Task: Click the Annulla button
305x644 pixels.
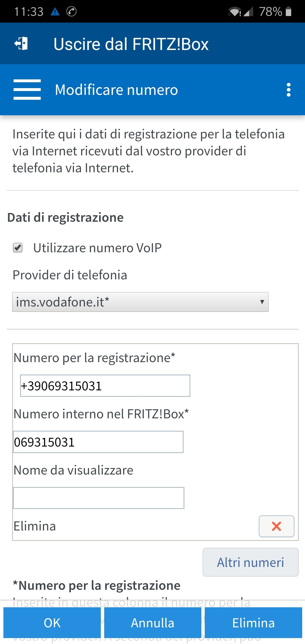Action: click(152, 623)
